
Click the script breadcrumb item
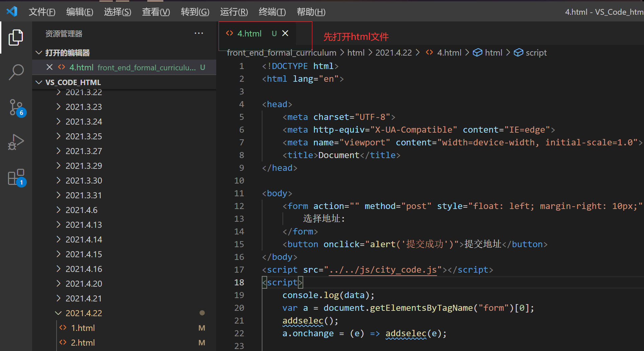tap(536, 53)
